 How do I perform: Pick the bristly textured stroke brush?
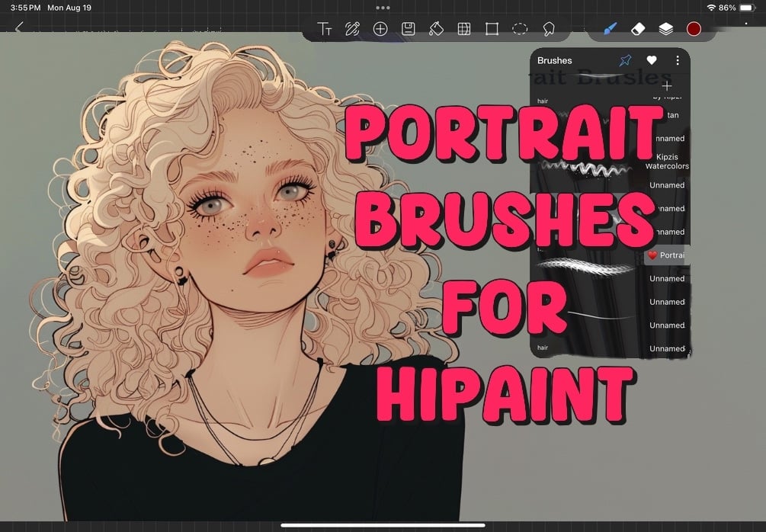tap(585, 266)
